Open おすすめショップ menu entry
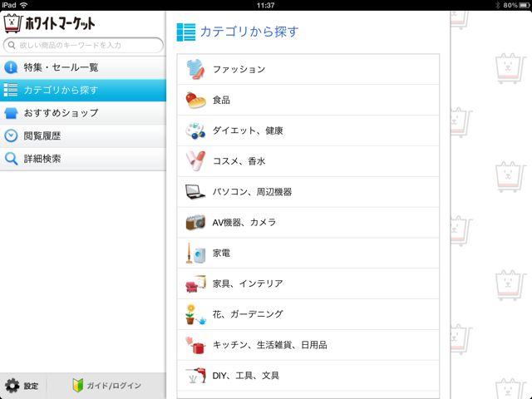The width and height of the screenshot is (532, 399). [83, 113]
